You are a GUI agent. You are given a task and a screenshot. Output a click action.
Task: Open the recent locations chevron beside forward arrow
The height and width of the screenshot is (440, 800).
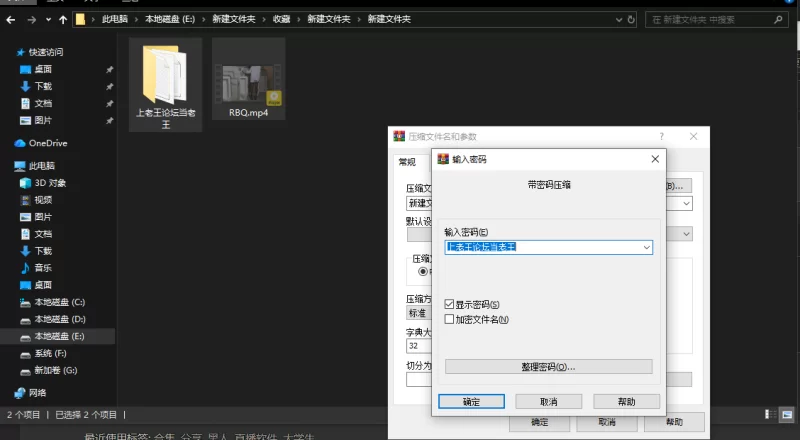48,19
